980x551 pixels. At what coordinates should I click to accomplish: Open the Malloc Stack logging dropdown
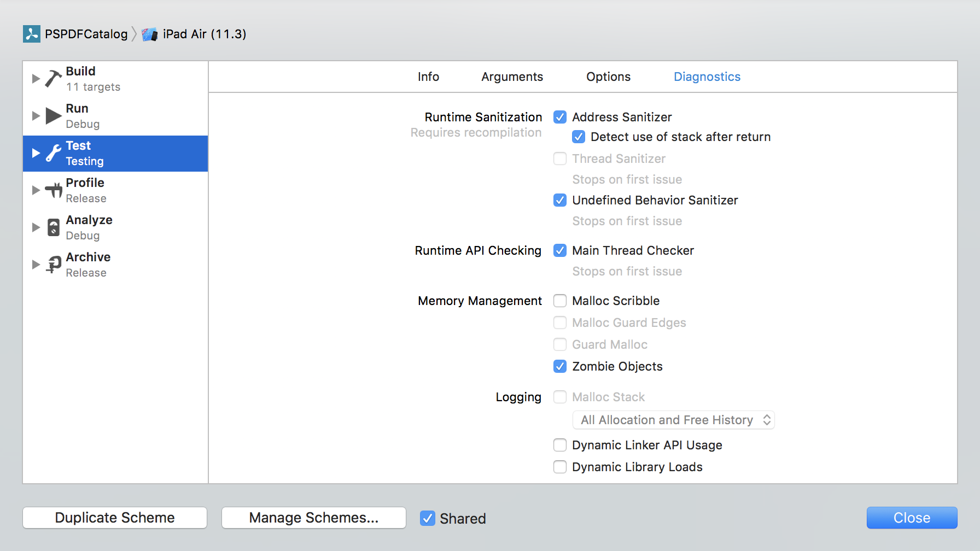click(x=673, y=420)
